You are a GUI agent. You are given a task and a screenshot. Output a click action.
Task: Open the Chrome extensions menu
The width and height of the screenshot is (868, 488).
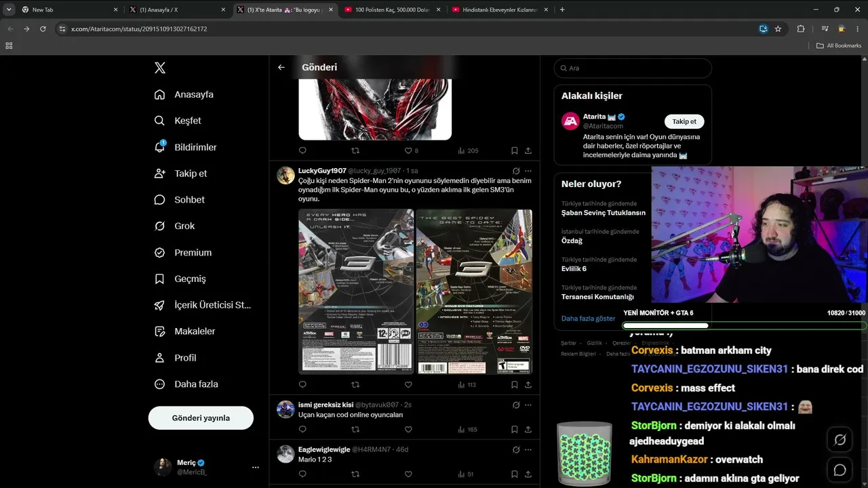point(801,28)
